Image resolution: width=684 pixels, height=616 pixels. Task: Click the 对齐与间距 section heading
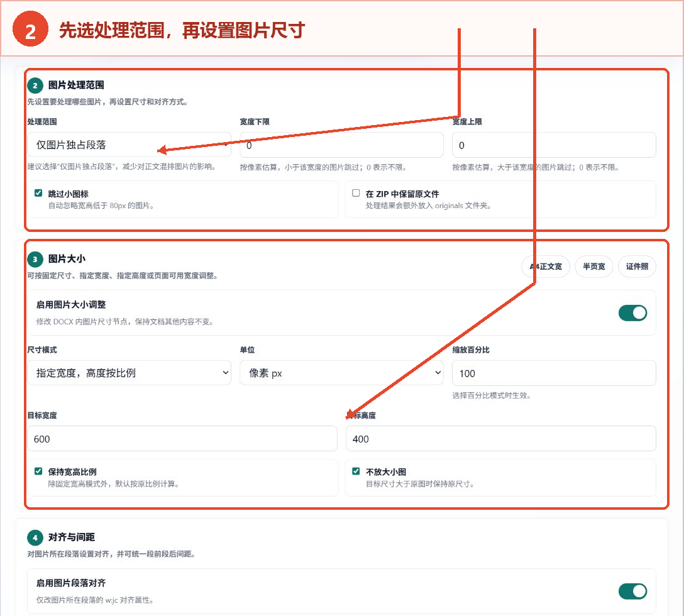coord(72,537)
